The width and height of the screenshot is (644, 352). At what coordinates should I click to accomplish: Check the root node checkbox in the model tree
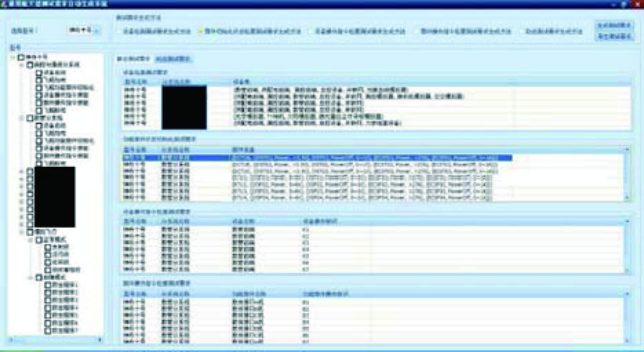point(21,57)
